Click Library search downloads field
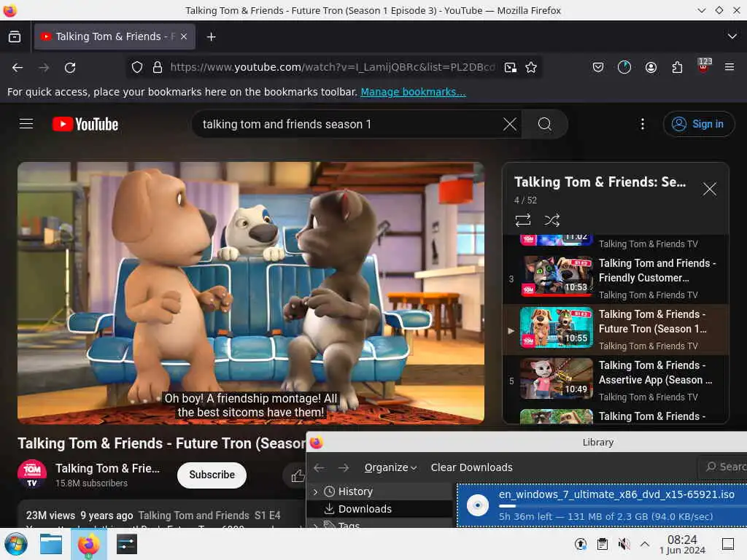Image resolution: width=747 pixels, height=560 pixels. tap(722, 467)
